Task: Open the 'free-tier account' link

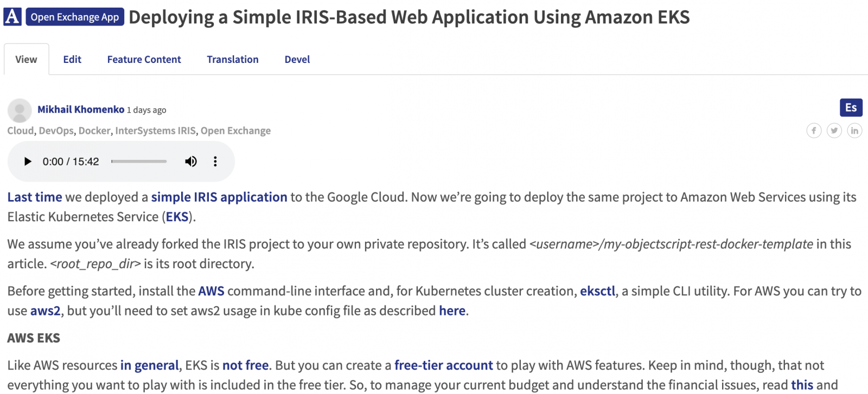Action: [x=444, y=365]
